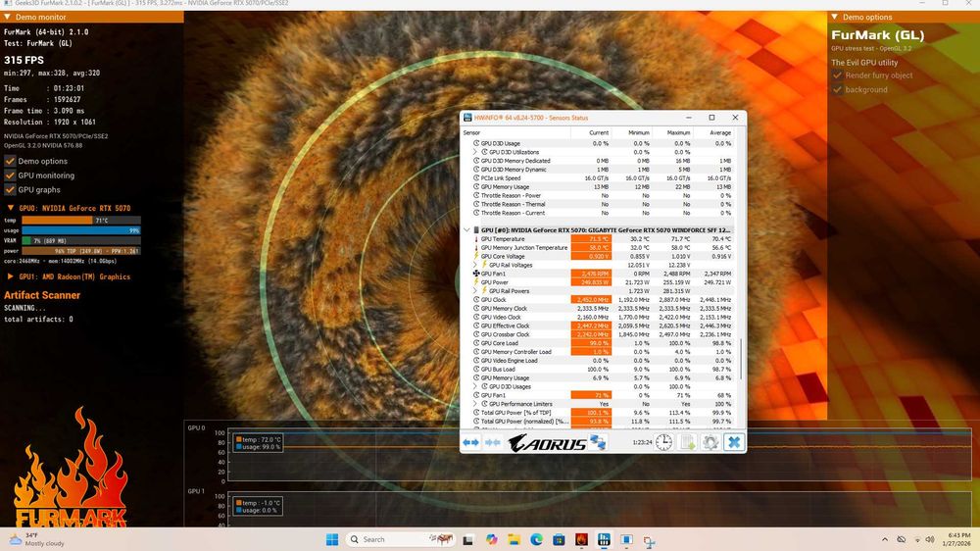This screenshot has height=551, width=980.
Task: Click the HWiNFO sensor list vertical scrollbar
Action: tap(741, 359)
